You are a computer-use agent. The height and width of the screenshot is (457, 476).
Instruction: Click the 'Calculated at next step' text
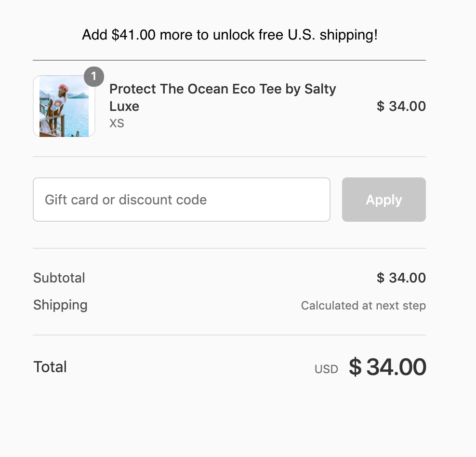point(363,306)
